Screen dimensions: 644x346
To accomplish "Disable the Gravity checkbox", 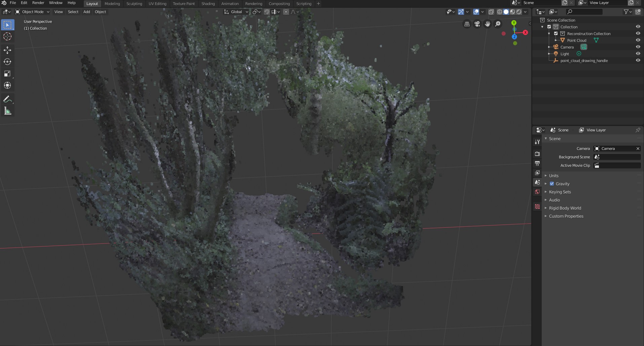I will 552,184.
